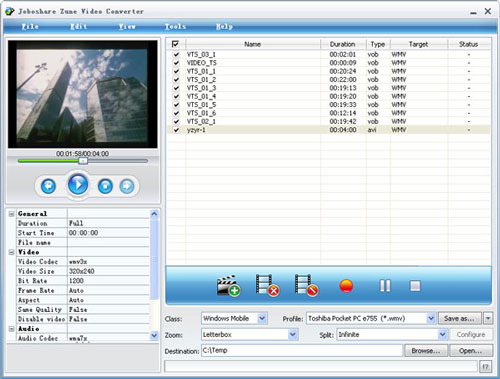
Task: Click the Start Time value 00:00:00
Action: coord(83,233)
